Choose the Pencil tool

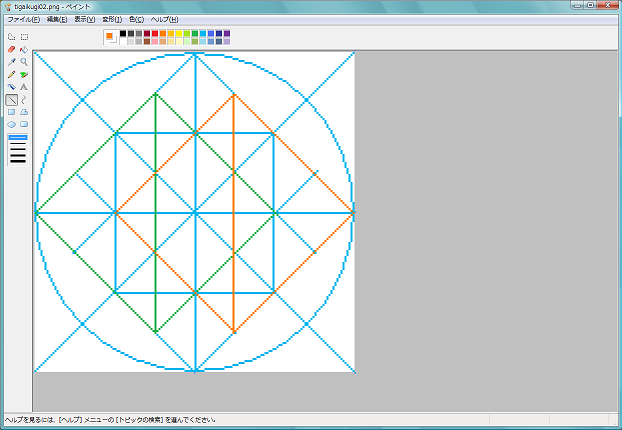click(12, 75)
